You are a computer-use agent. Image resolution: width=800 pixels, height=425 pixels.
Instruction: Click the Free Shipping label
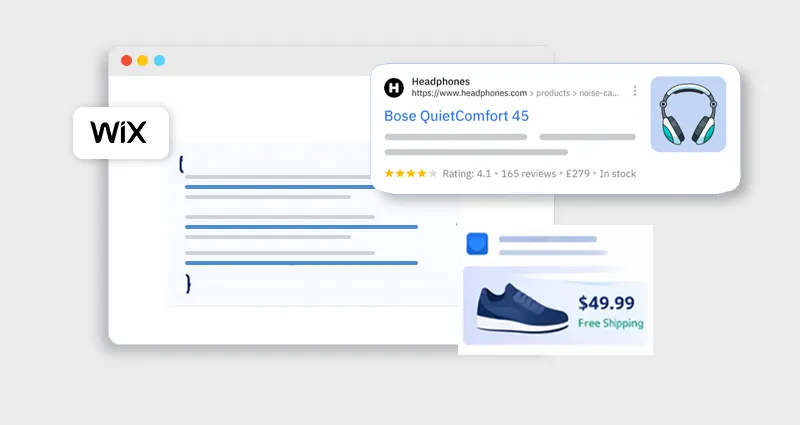click(x=611, y=323)
